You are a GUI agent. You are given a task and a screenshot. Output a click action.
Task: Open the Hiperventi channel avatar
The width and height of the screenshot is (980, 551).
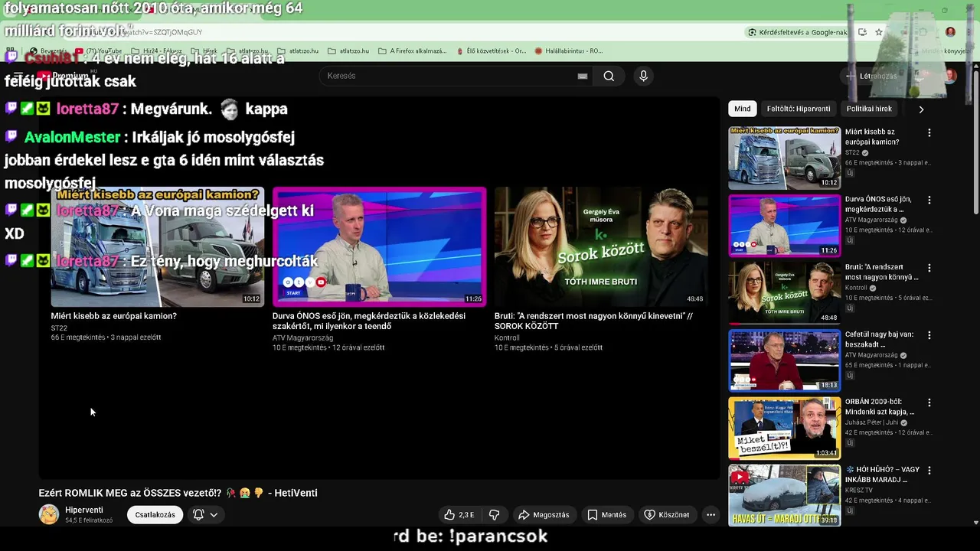[49, 514]
